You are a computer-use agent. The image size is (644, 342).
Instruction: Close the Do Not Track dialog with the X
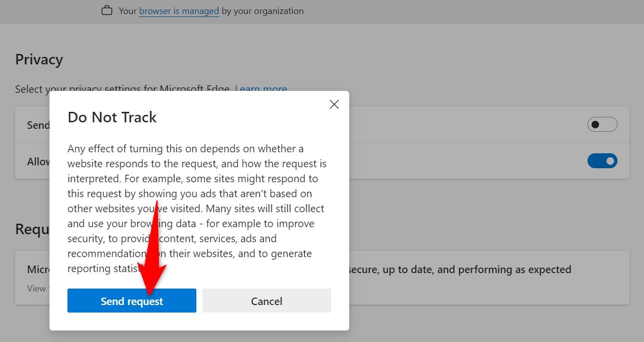[334, 104]
